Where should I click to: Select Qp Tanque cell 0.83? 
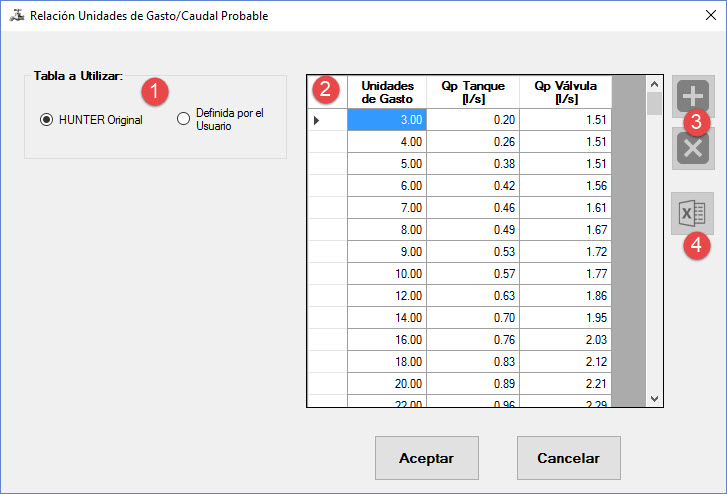point(473,361)
